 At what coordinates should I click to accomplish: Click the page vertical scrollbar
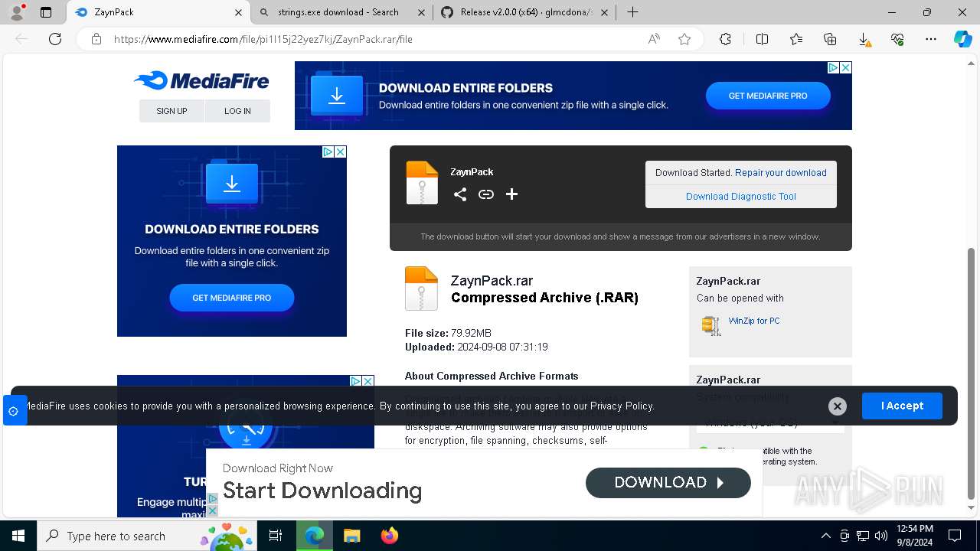click(x=972, y=373)
